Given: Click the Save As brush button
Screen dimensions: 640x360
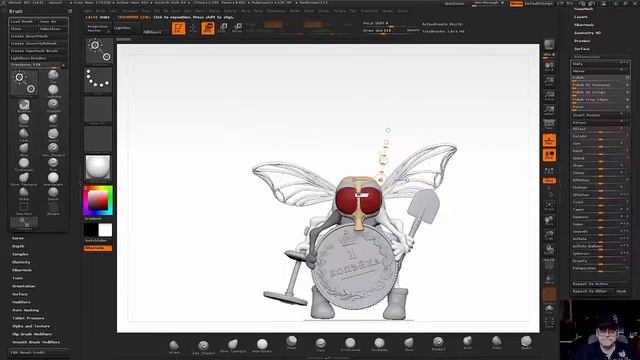Looking at the screenshot, I should coord(53,21).
